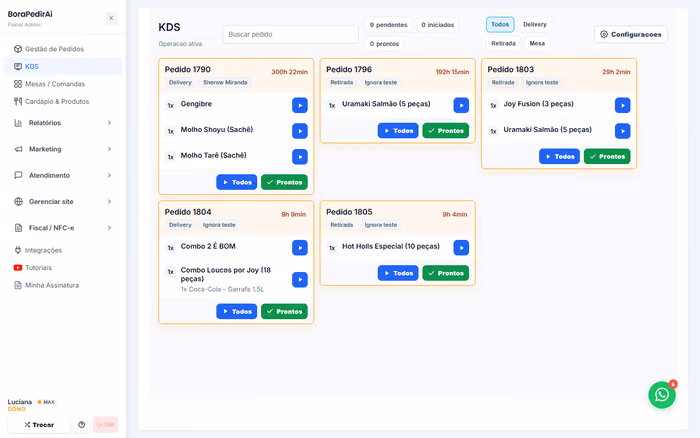Click in the Buscar pedido search field
Image resolution: width=700 pixels, height=438 pixels.
(290, 34)
